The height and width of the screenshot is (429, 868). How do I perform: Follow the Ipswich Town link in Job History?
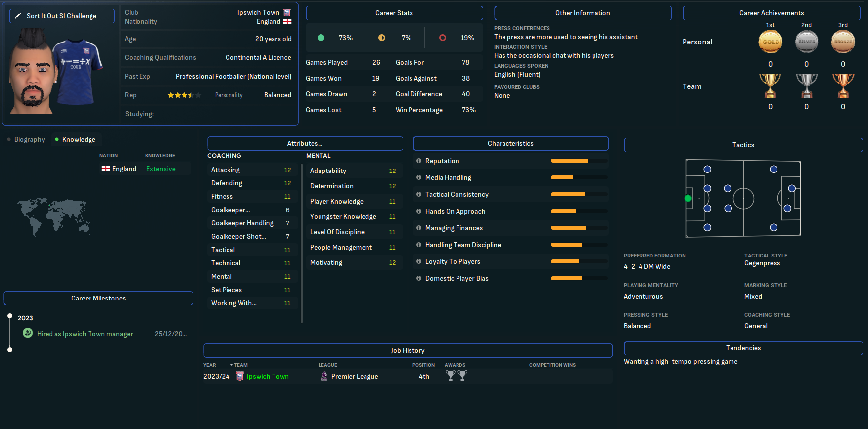click(268, 376)
